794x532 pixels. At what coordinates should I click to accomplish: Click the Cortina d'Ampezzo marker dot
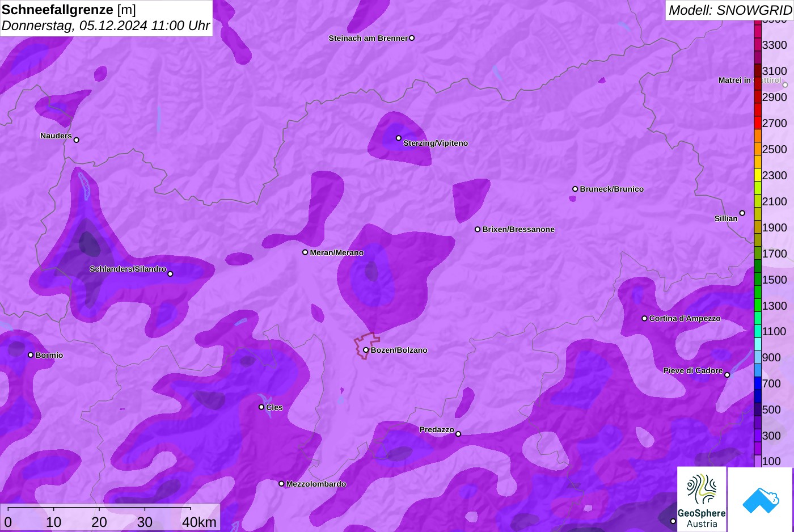tap(644, 318)
